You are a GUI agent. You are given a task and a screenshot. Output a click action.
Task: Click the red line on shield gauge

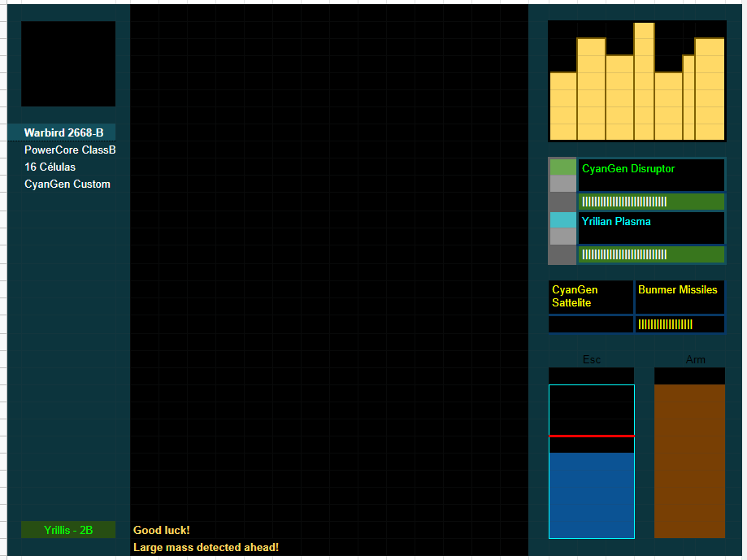[592, 436]
